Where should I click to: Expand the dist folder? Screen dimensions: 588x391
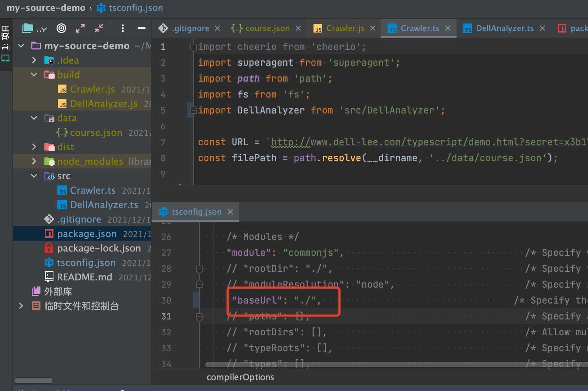[34, 147]
